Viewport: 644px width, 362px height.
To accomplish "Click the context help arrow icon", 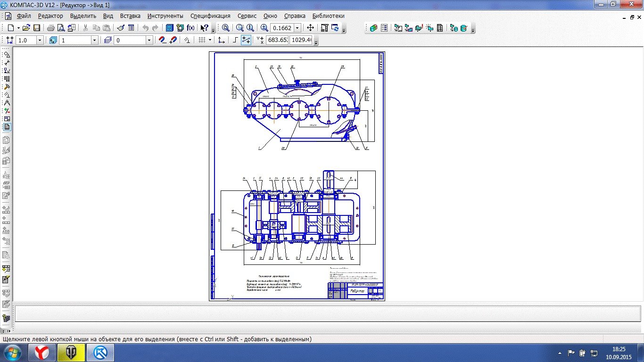I will point(204,28).
